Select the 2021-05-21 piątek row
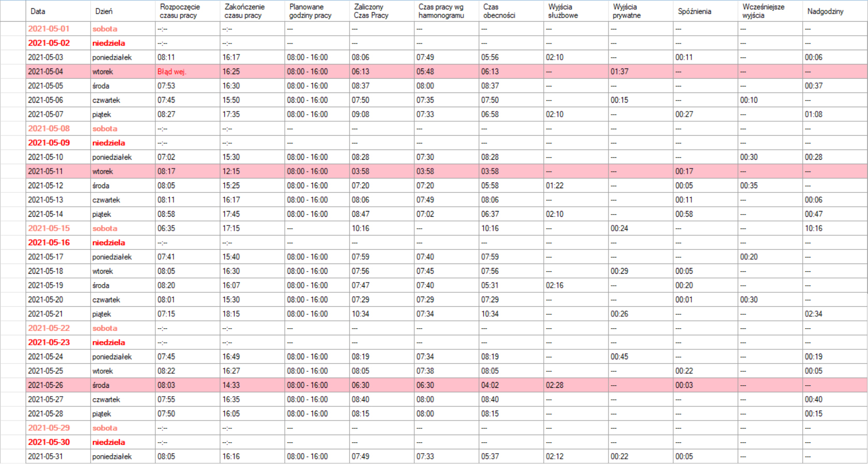Viewport: 868px width, 464px height. 446,314
